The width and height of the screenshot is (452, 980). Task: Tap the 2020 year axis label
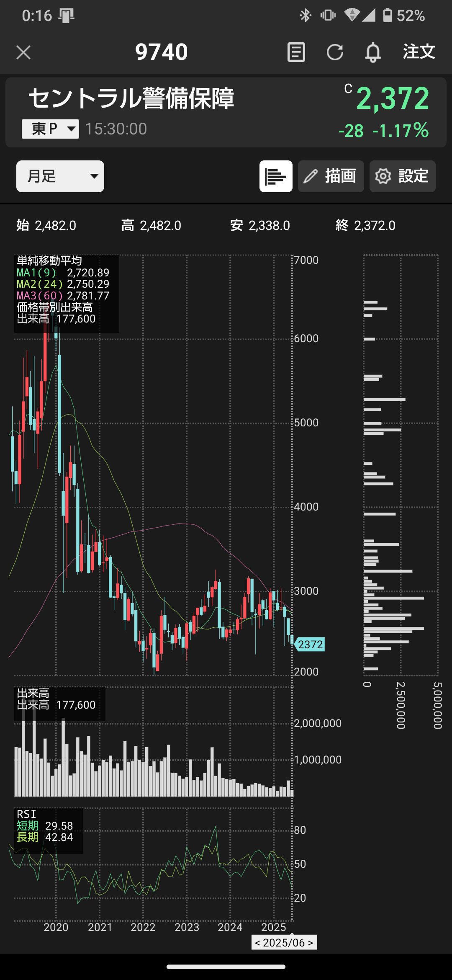point(56,927)
